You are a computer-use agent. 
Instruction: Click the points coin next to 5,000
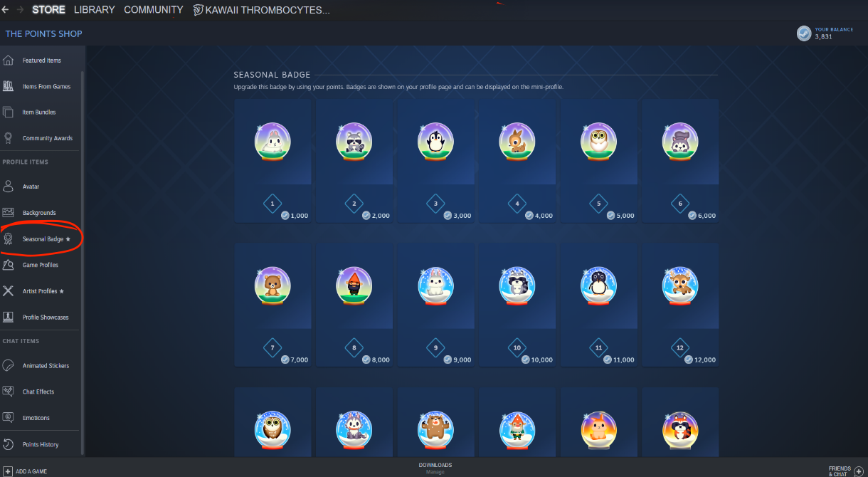611,215
